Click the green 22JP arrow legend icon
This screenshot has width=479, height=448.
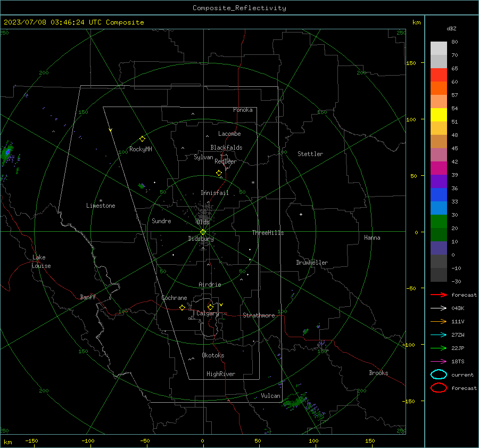pyautogui.click(x=439, y=348)
